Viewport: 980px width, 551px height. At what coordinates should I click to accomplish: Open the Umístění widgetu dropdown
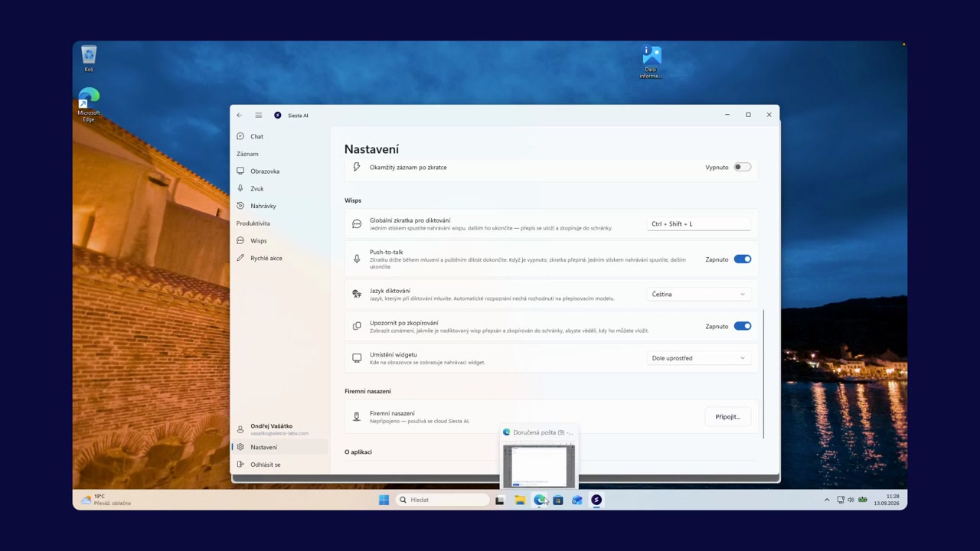click(x=698, y=358)
